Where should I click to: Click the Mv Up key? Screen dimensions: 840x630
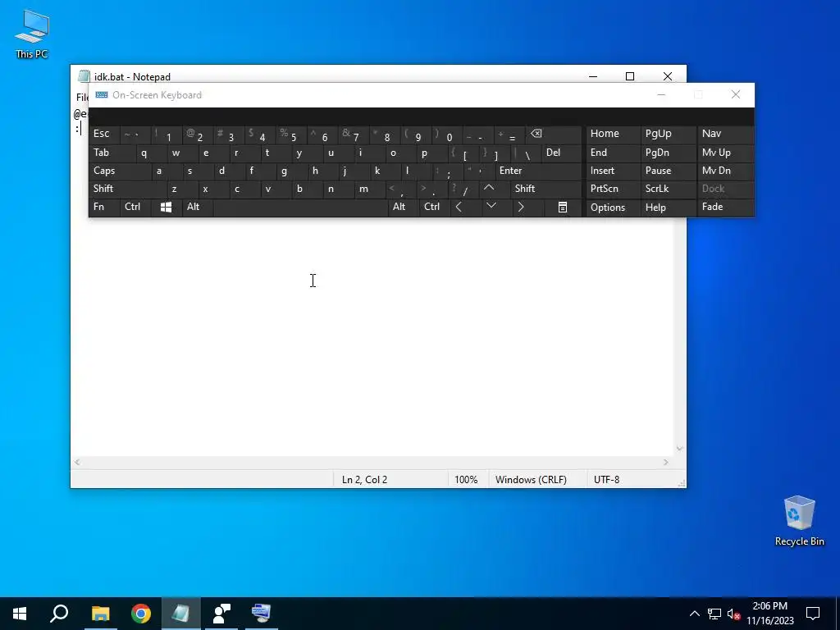(x=725, y=153)
